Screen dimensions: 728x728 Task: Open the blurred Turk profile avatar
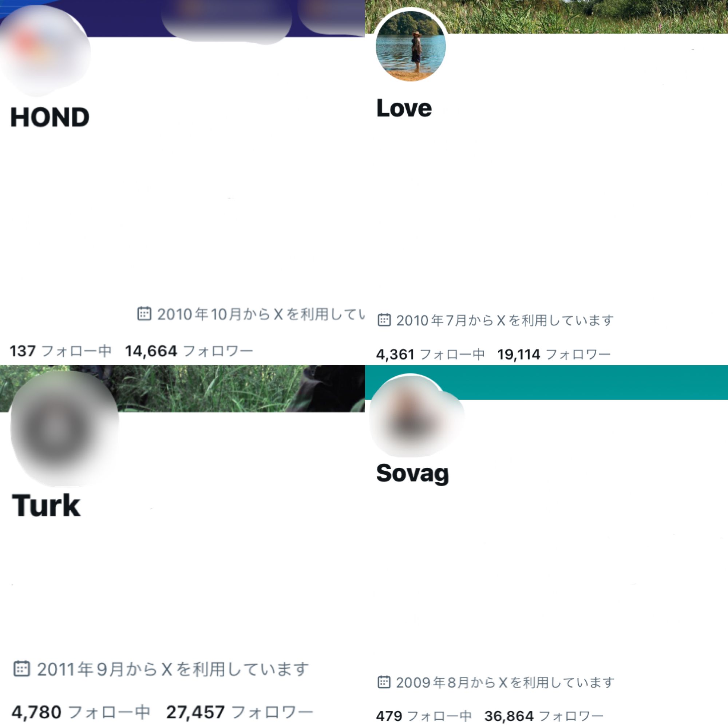(64, 428)
